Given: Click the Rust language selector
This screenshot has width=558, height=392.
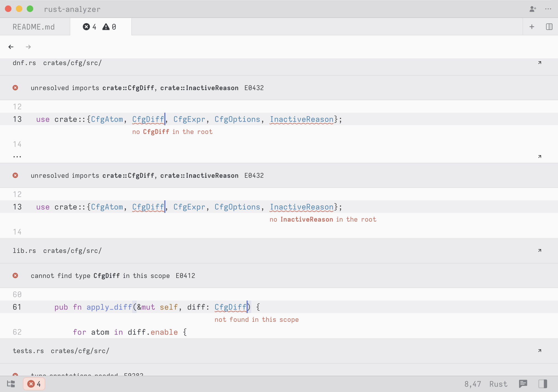Looking at the screenshot, I should pos(498,384).
